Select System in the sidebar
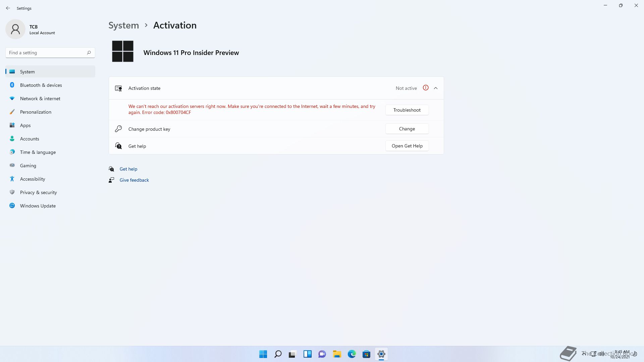644x362 pixels. (50, 72)
